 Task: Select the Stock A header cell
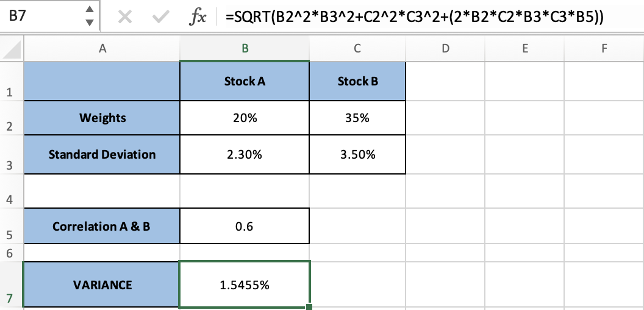245,81
